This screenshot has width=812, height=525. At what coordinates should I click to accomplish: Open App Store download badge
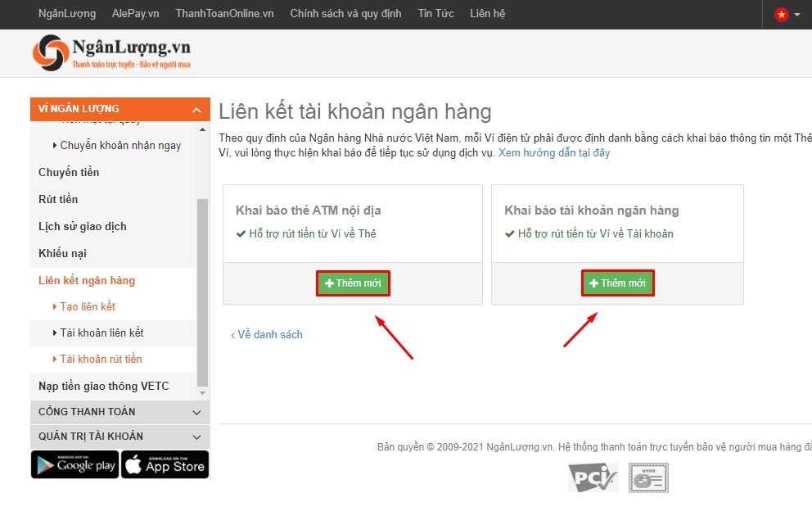click(165, 464)
